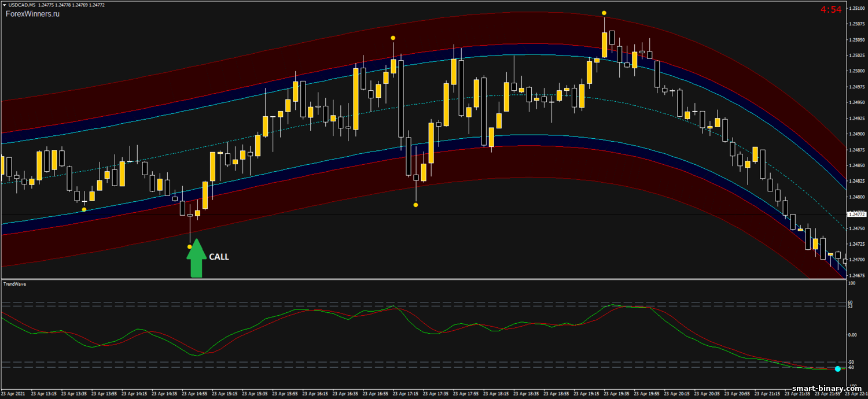Click the TrendWave indicator title
The width and height of the screenshot is (868, 399).
14,284
